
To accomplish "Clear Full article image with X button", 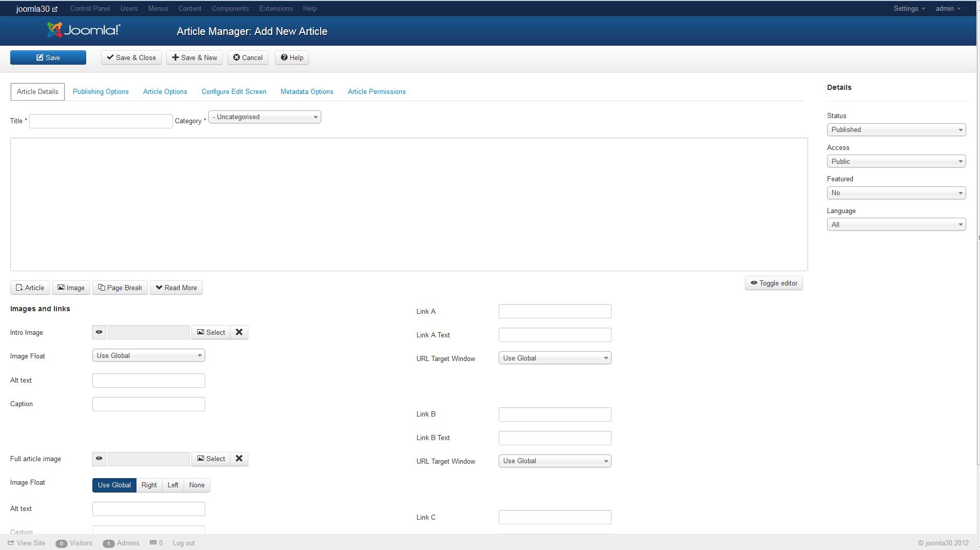I will pyautogui.click(x=239, y=459).
